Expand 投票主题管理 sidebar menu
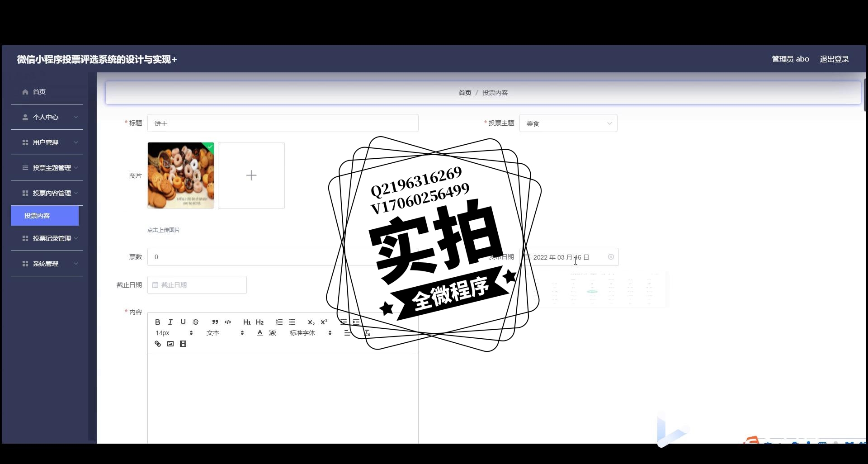The height and width of the screenshot is (464, 868). tap(47, 168)
